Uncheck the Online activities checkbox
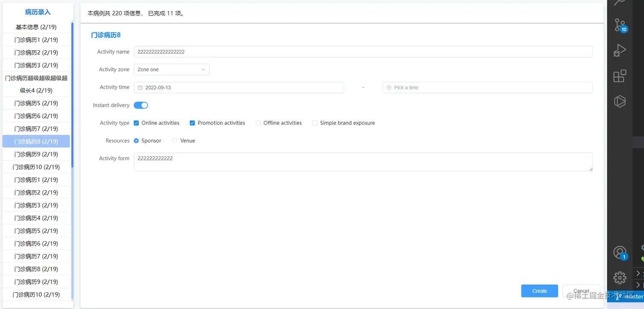 tap(136, 123)
